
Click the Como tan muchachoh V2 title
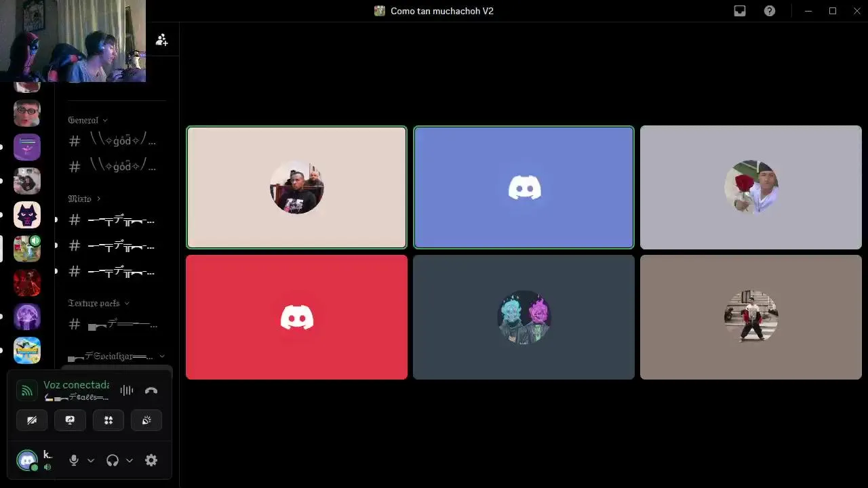(x=442, y=11)
